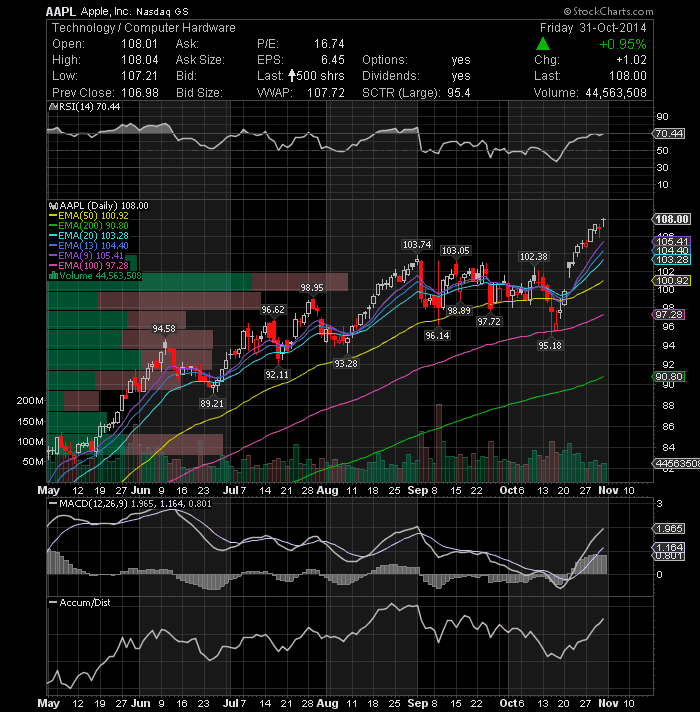The image size is (700, 712).
Task: Click the 103.05 price label
Action: 456,251
